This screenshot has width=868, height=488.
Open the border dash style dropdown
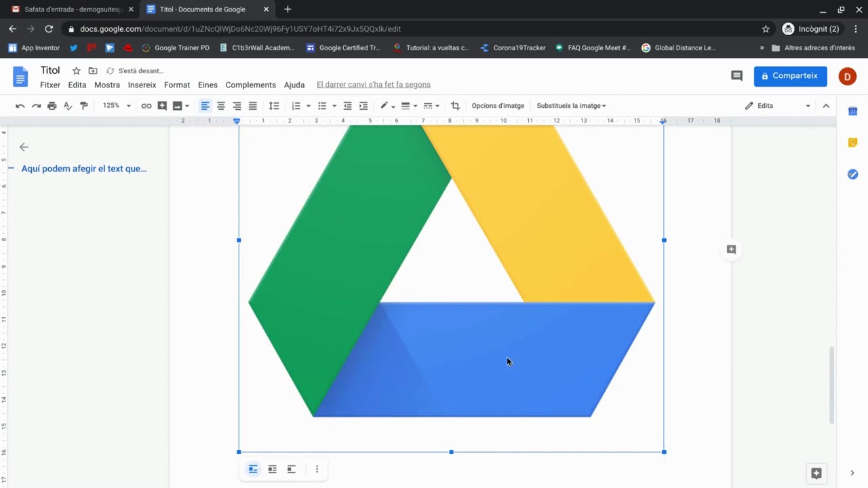coord(431,106)
